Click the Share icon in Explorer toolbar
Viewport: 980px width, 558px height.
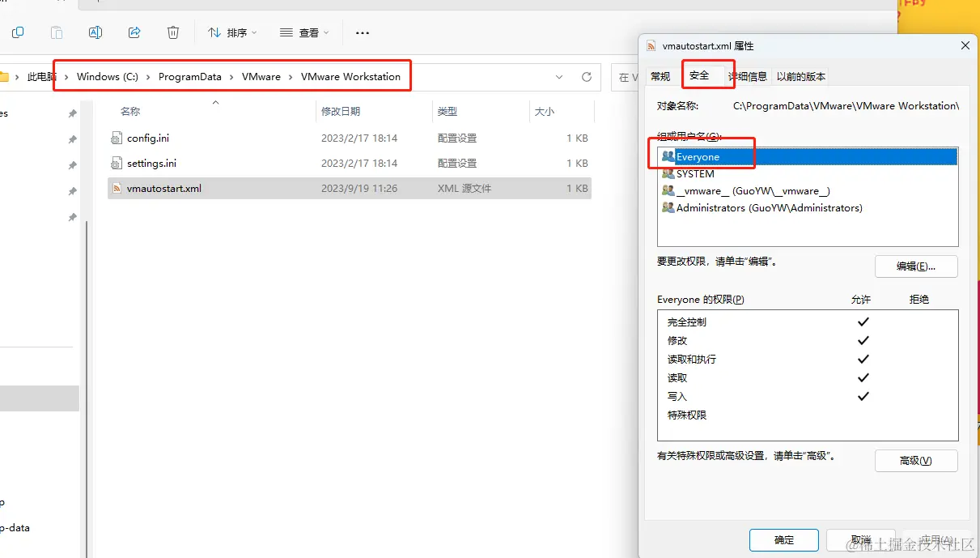(x=134, y=32)
